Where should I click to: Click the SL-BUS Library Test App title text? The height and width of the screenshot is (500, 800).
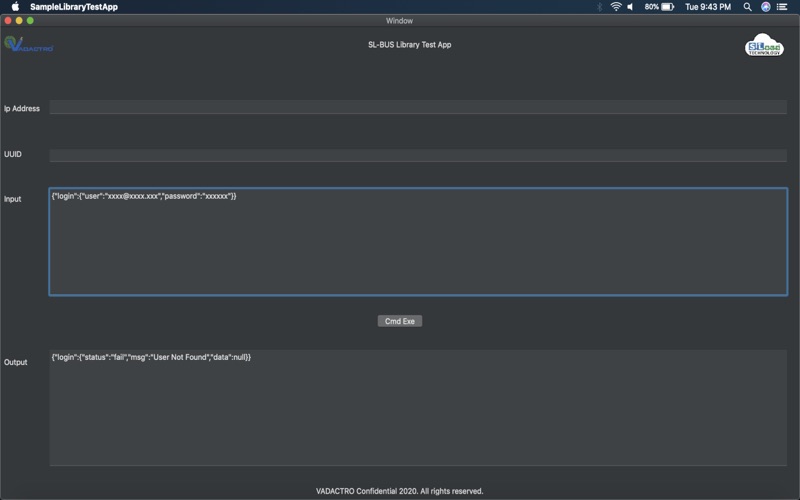coord(410,44)
